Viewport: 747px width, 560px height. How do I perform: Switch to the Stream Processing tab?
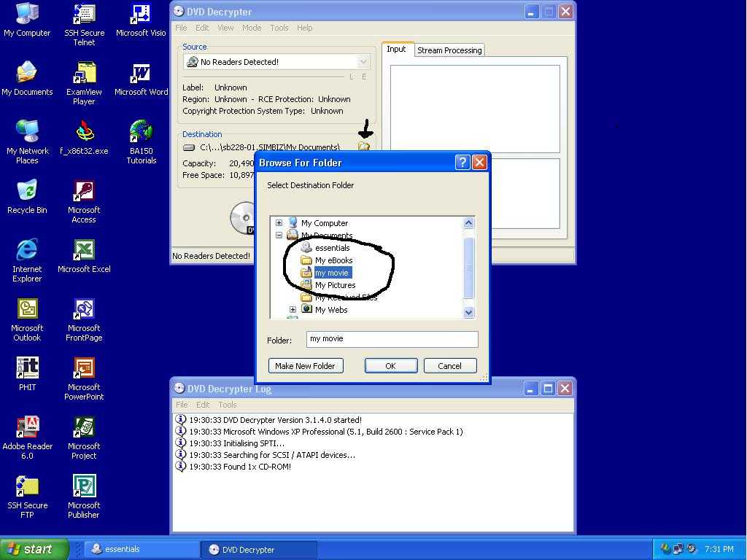tap(449, 50)
